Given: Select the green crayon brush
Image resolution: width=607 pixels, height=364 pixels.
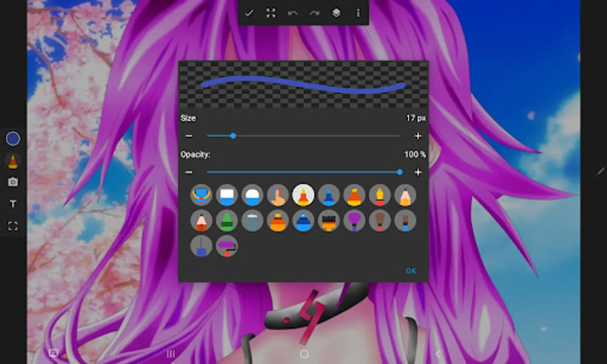Looking at the screenshot, I should coord(227,221).
